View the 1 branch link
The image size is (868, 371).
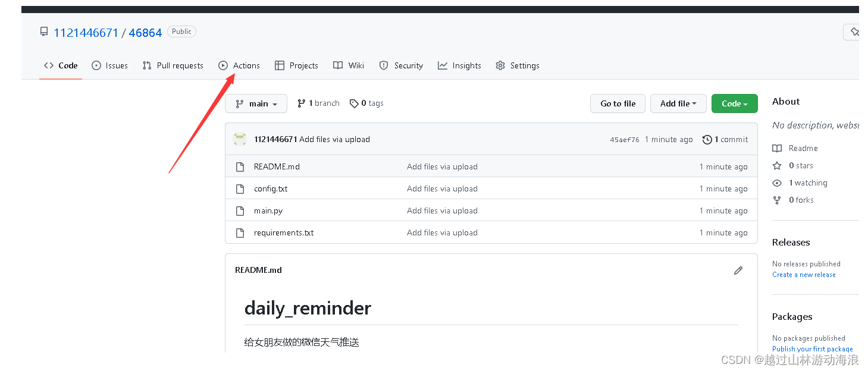coord(318,103)
